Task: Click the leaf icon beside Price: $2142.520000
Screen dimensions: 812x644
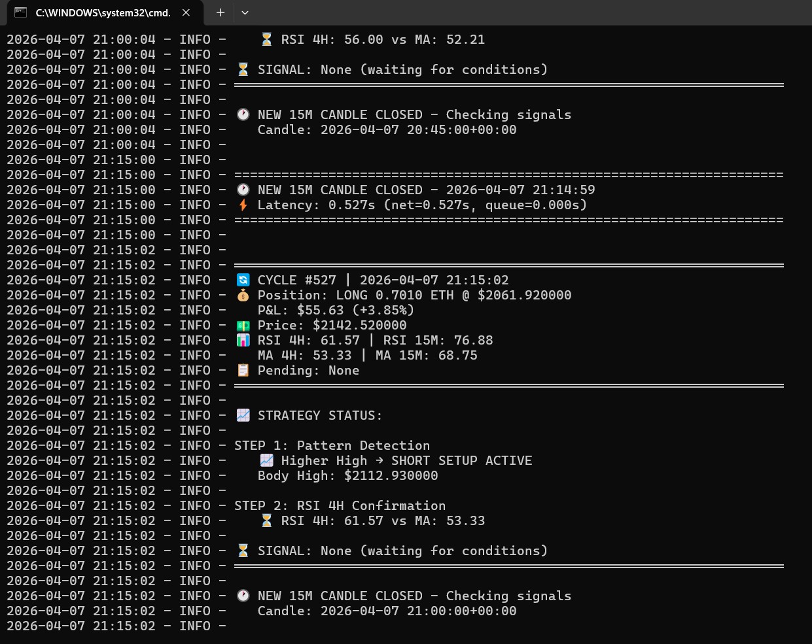Action: 243,325
